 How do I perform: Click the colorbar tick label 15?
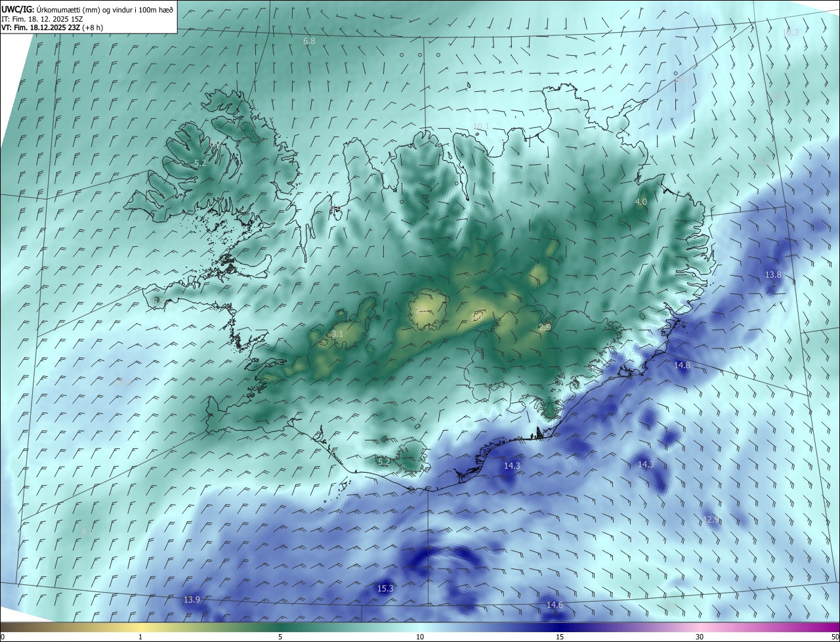(560, 637)
